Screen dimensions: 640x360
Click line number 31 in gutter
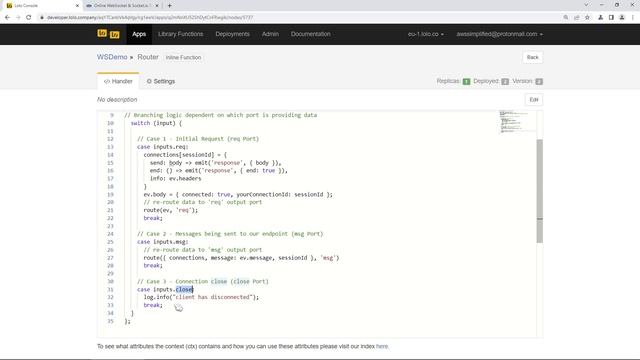coord(110,289)
